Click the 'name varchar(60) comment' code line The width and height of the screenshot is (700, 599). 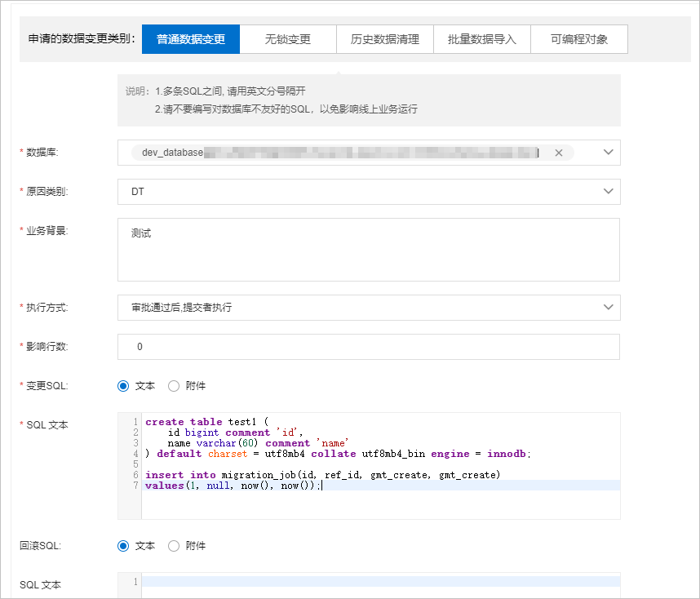click(x=258, y=443)
